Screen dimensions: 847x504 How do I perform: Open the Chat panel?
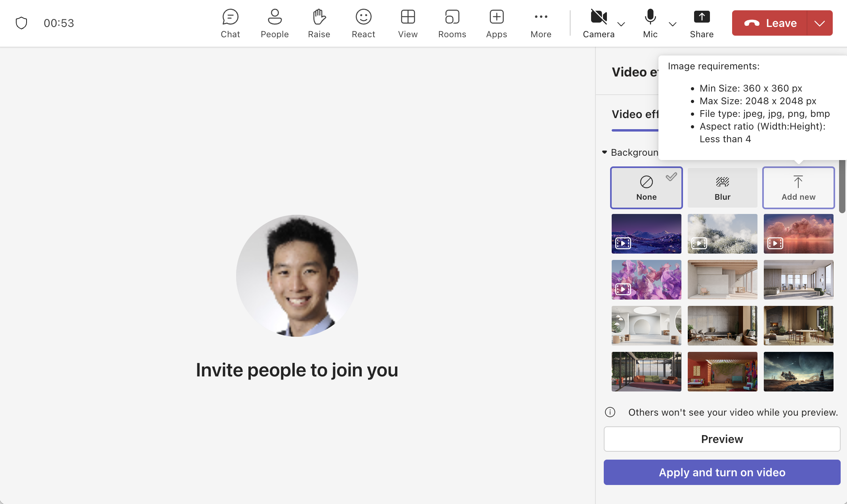point(230,23)
